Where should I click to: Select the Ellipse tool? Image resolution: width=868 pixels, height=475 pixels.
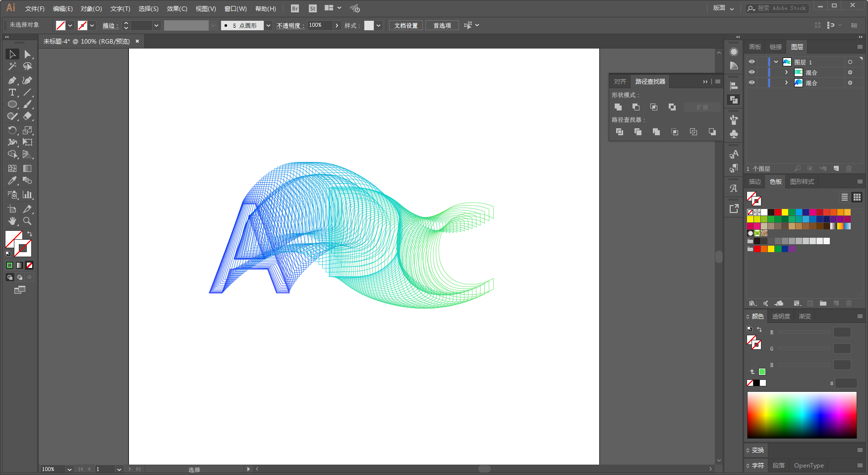(x=12, y=104)
